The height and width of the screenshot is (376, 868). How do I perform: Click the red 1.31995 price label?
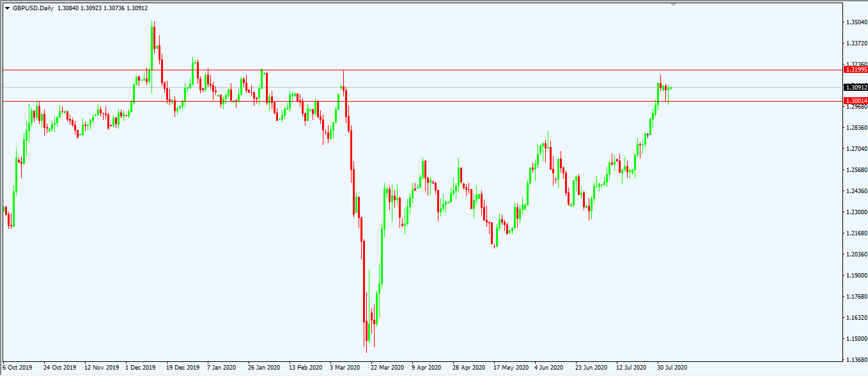[x=855, y=70]
